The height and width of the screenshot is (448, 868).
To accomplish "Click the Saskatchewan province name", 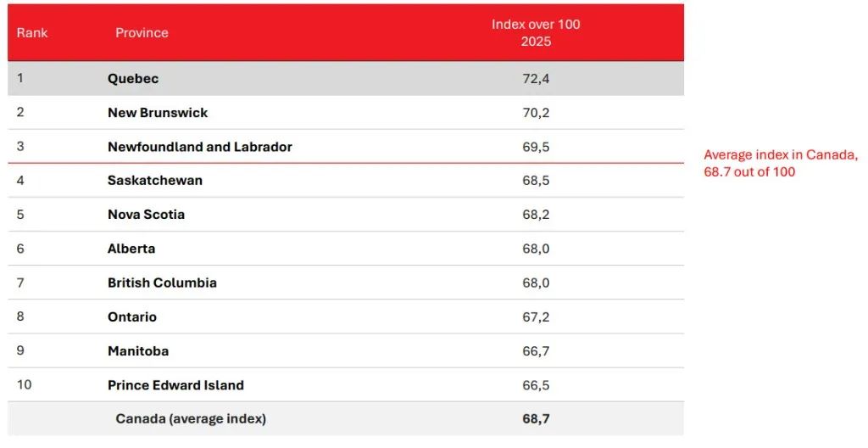I will point(155,180).
